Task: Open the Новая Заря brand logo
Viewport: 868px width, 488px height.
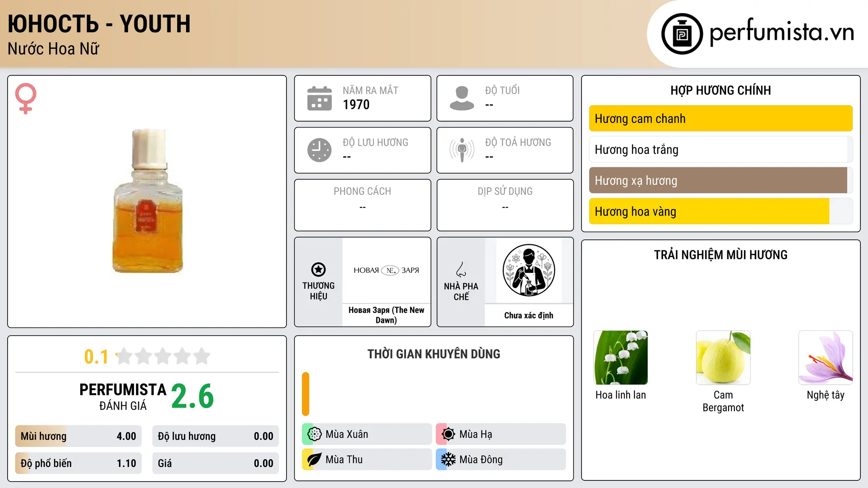Action: point(386,270)
